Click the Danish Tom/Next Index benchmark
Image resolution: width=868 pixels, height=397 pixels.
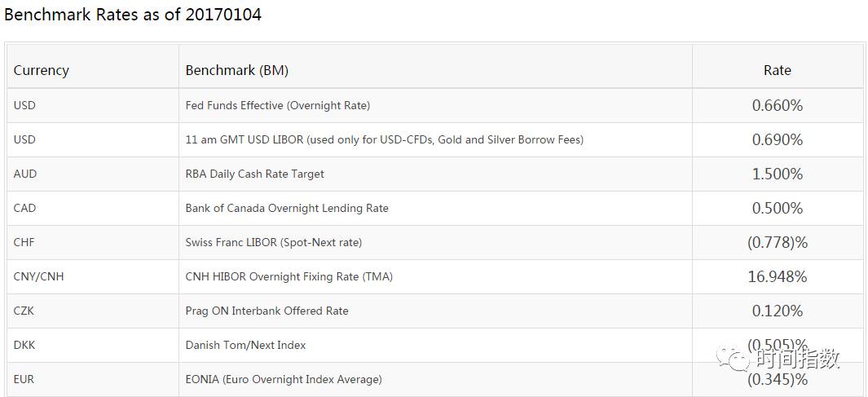245,345
